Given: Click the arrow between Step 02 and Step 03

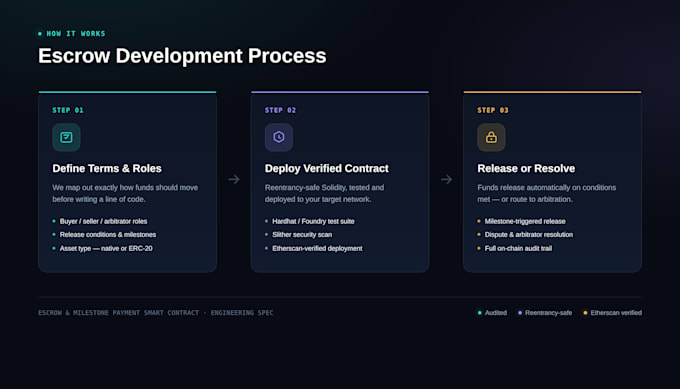Looking at the screenshot, I should [447, 179].
